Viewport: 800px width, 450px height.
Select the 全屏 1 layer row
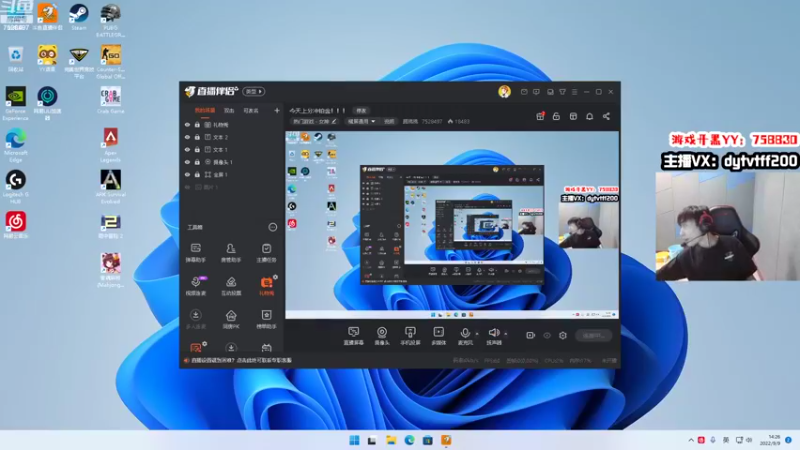[232, 174]
